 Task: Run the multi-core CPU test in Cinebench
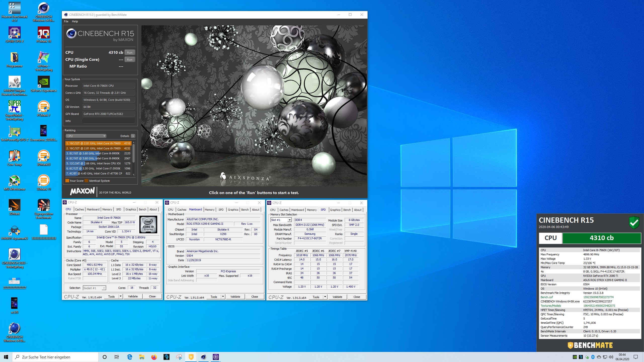click(x=130, y=53)
